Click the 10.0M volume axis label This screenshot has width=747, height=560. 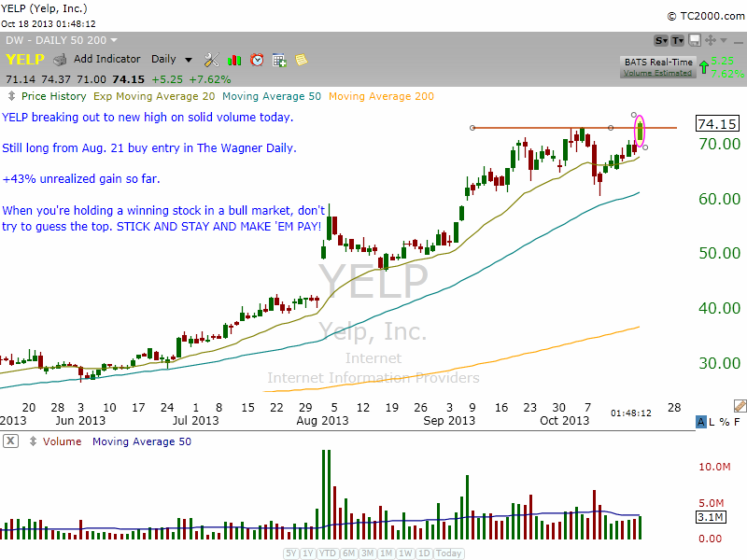click(x=714, y=467)
